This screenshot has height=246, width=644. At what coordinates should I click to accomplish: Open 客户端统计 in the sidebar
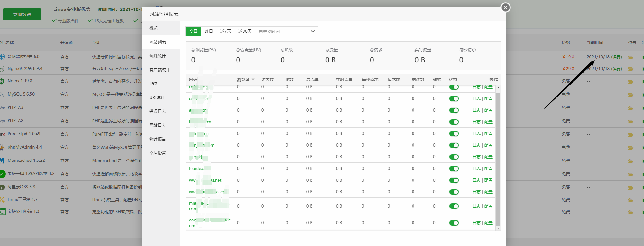161,70
